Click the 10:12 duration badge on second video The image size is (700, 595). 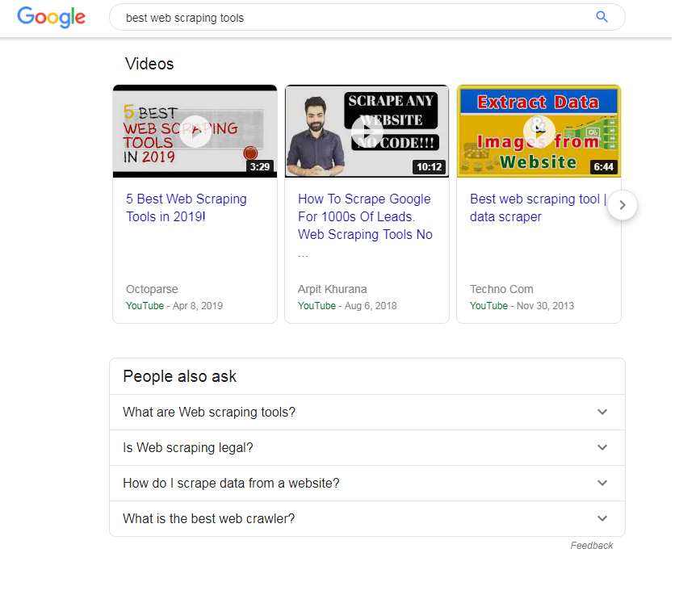429,167
